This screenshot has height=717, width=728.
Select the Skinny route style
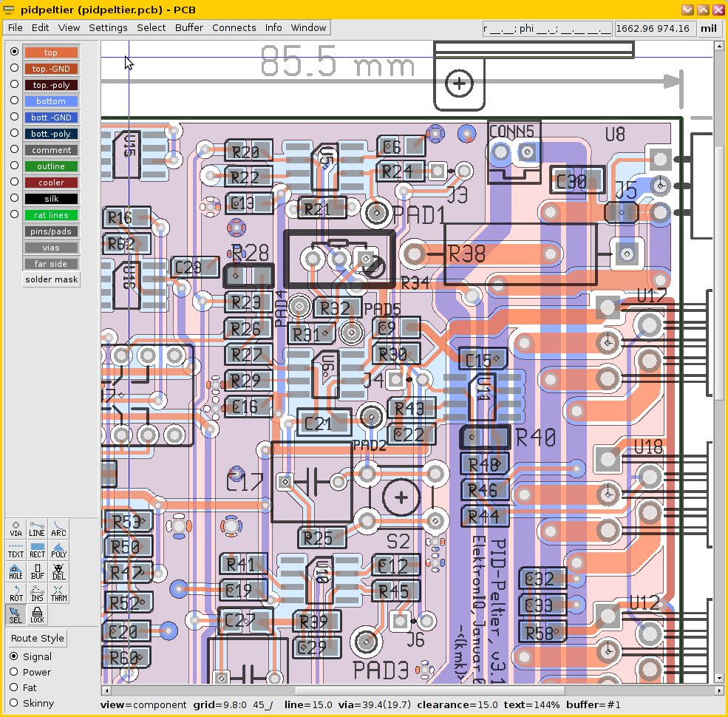[14, 703]
